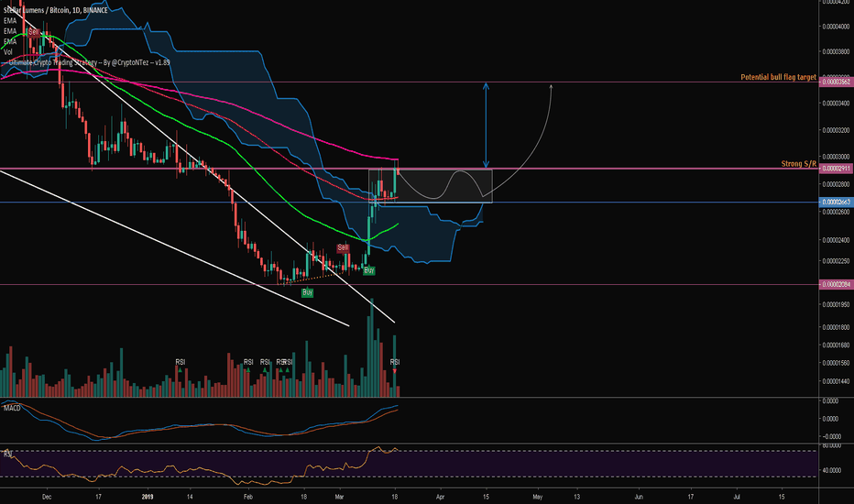Click the 0.00002250 price axis label
The image size is (854, 504).
coord(836,261)
